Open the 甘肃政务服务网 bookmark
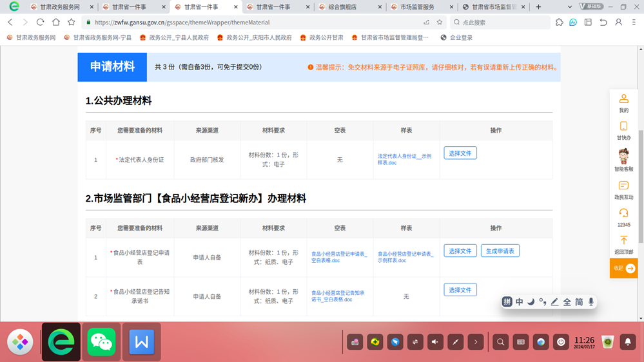 [31, 37]
